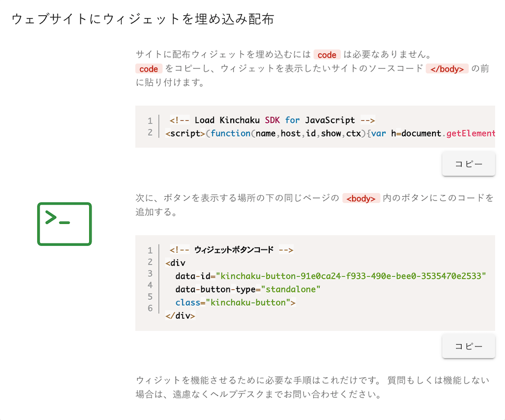Click the data-id kinchaku-button value line
Viewport: 505px width, 420px height.
tap(330, 276)
